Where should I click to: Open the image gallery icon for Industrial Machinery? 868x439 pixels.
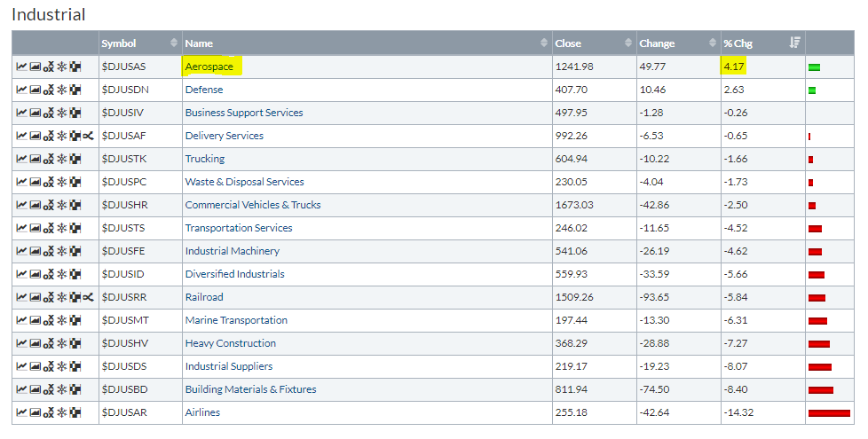click(x=35, y=251)
